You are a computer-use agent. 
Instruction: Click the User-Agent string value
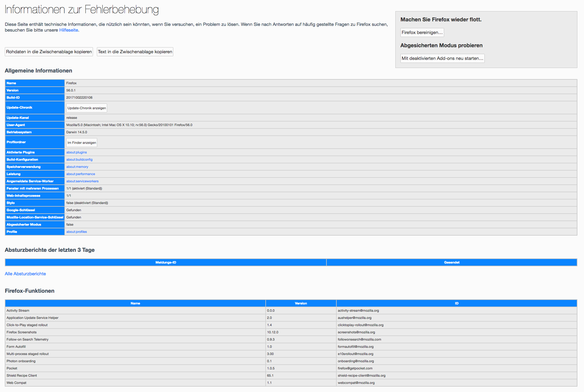(x=129, y=125)
